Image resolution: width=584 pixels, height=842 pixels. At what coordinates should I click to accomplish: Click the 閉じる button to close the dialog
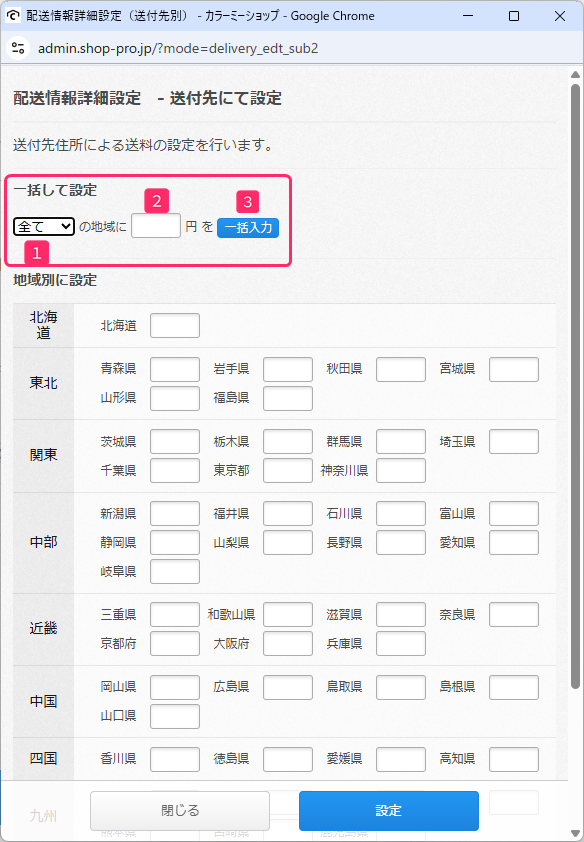[x=179, y=810]
